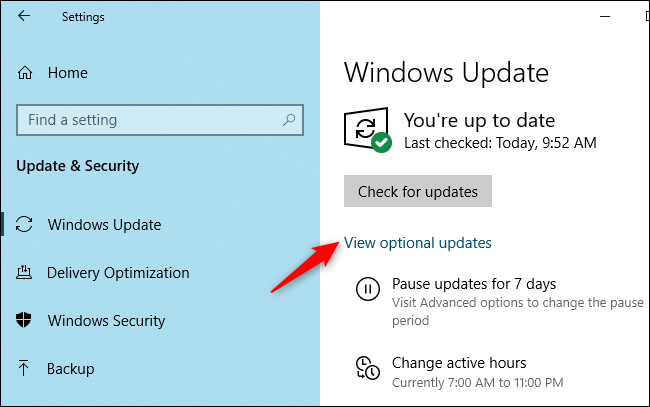
Task: Click the update status icon with checkmark
Action: click(368, 130)
